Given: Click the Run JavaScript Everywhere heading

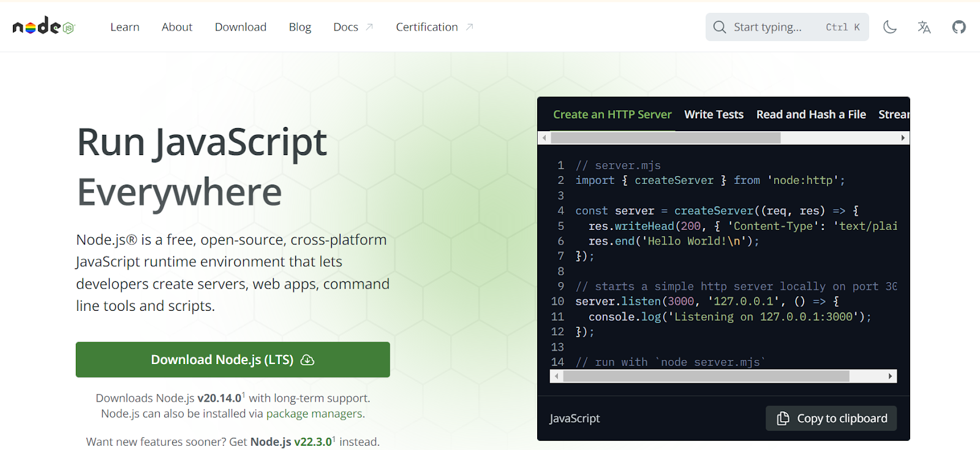Looking at the screenshot, I should click(202, 167).
